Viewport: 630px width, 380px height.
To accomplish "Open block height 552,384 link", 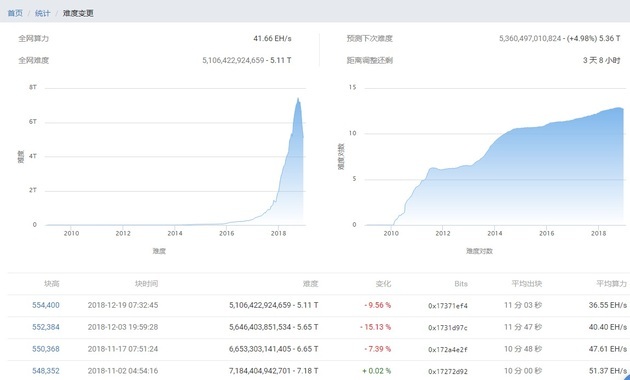I will point(46,327).
